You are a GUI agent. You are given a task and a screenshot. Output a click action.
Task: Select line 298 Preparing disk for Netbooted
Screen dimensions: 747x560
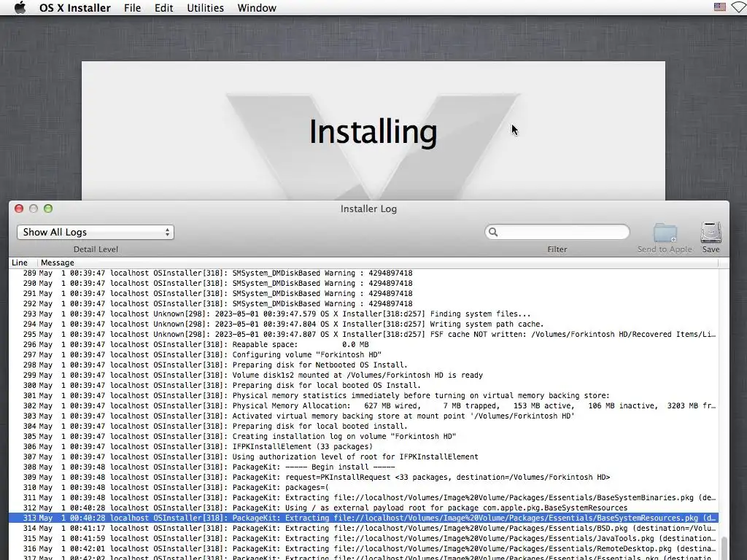pyautogui.click(x=363, y=365)
